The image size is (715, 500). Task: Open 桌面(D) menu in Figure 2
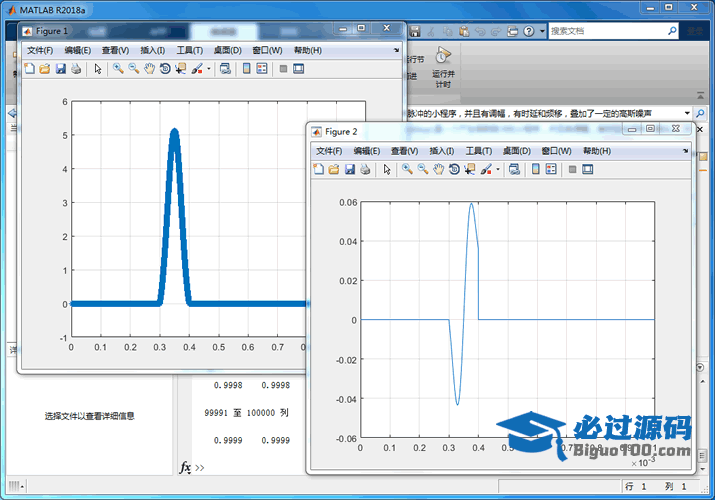(x=517, y=151)
